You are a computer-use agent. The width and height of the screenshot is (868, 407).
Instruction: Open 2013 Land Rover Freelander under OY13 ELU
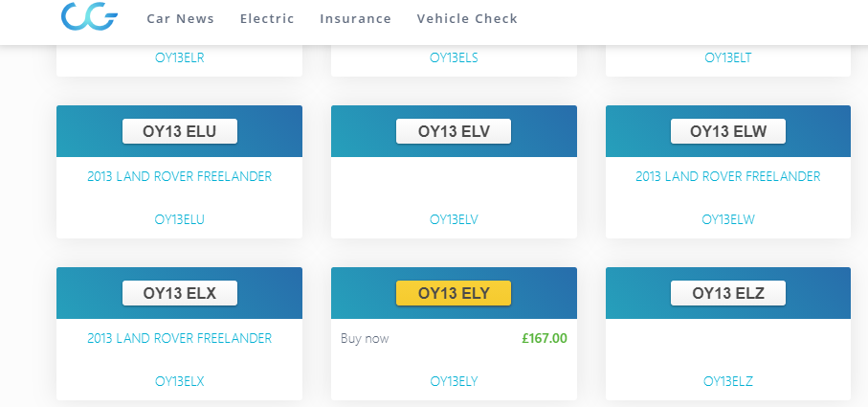(x=179, y=176)
